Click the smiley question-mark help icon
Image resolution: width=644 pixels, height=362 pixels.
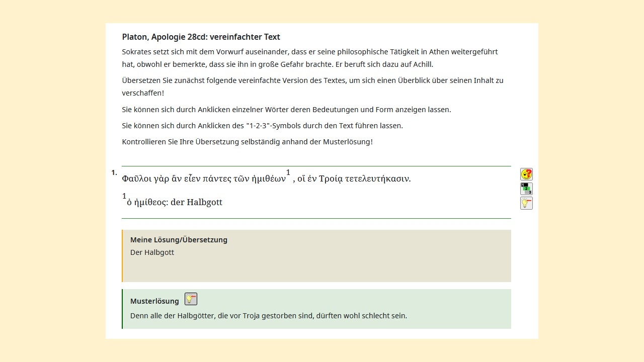pyautogui.click(x=526, y=174)
